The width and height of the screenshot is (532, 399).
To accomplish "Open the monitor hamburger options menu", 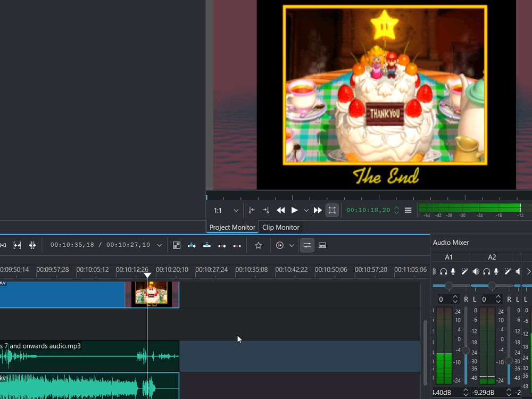I will (408, 210).
